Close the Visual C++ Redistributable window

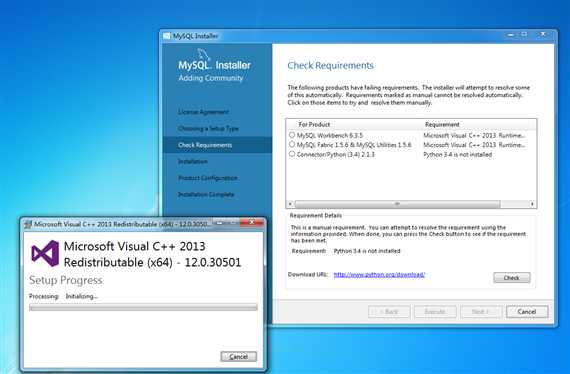pos(252,222)
